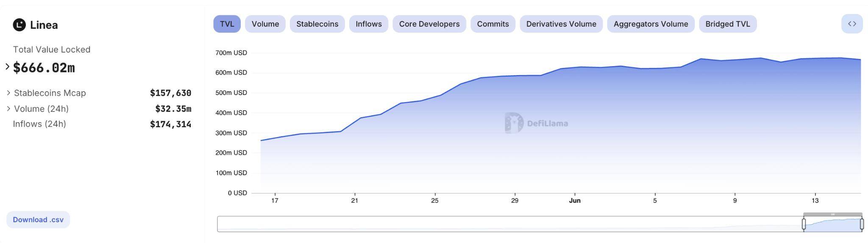Grab the right range slider handle

[862, 224]
